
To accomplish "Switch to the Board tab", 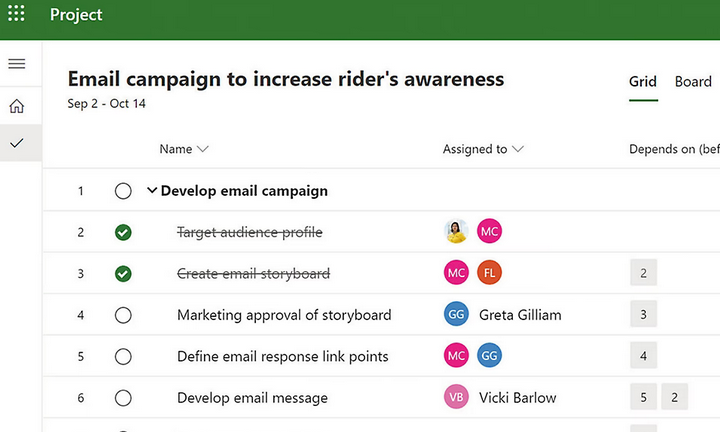I will 693,82.
